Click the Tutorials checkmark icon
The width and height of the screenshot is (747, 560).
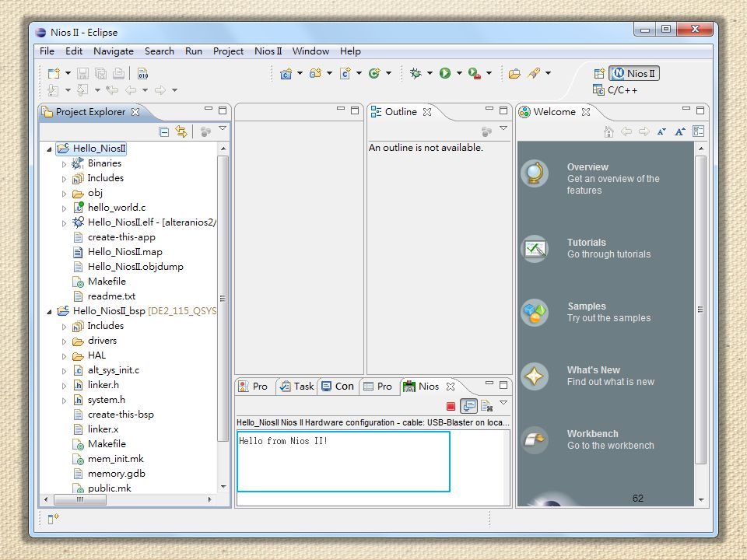(x=535, y=249)
